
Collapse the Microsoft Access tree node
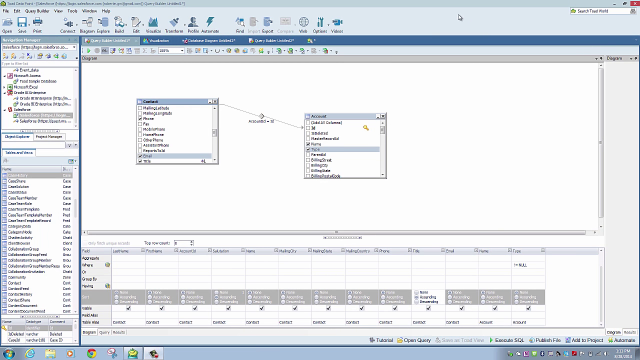tap(5, 76)
